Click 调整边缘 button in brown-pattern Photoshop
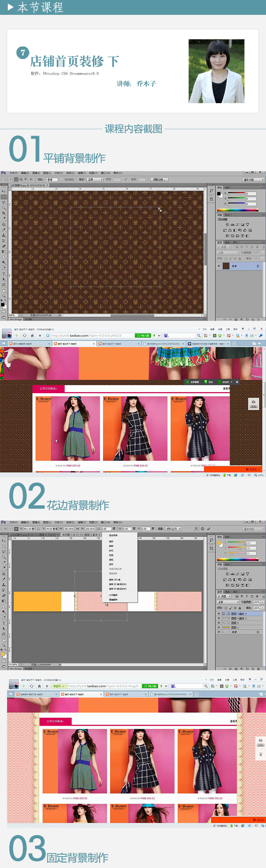Screen dimensions: 266x868 coord(159,179)
